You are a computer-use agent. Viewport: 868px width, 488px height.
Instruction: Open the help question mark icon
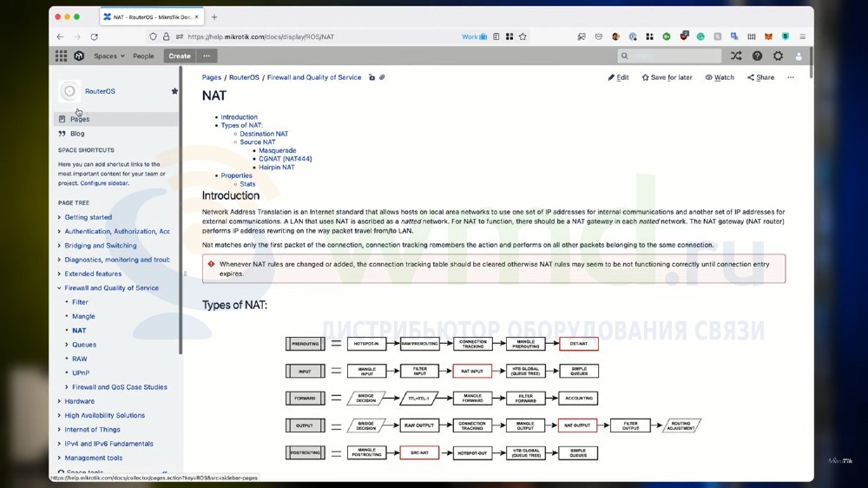click(757, 56)
